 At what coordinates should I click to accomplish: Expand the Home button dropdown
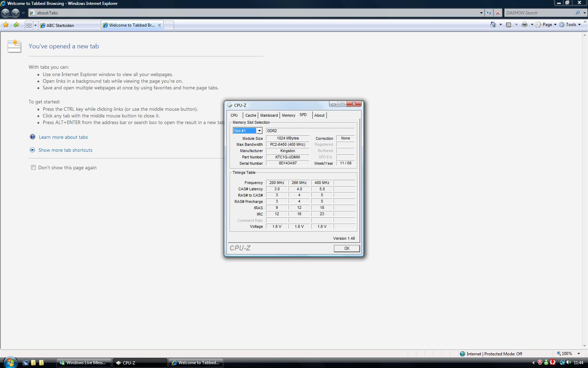(500, 25)
